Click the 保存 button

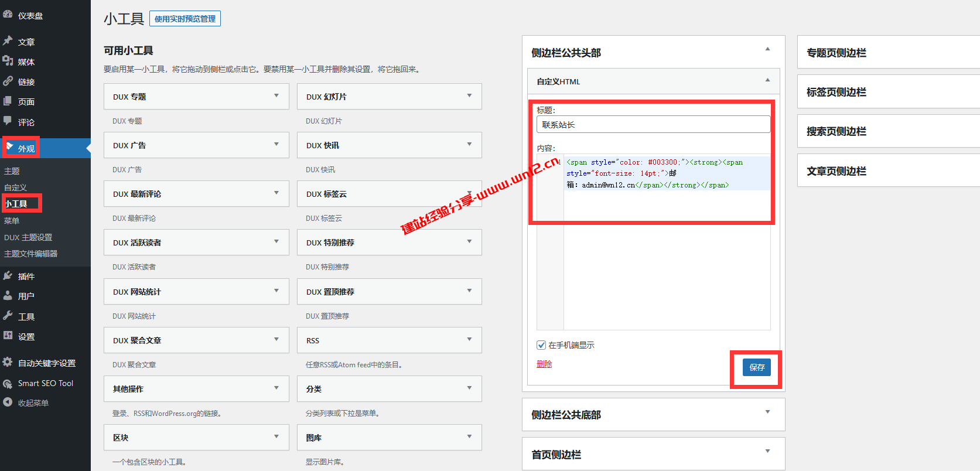click(756, 367)
